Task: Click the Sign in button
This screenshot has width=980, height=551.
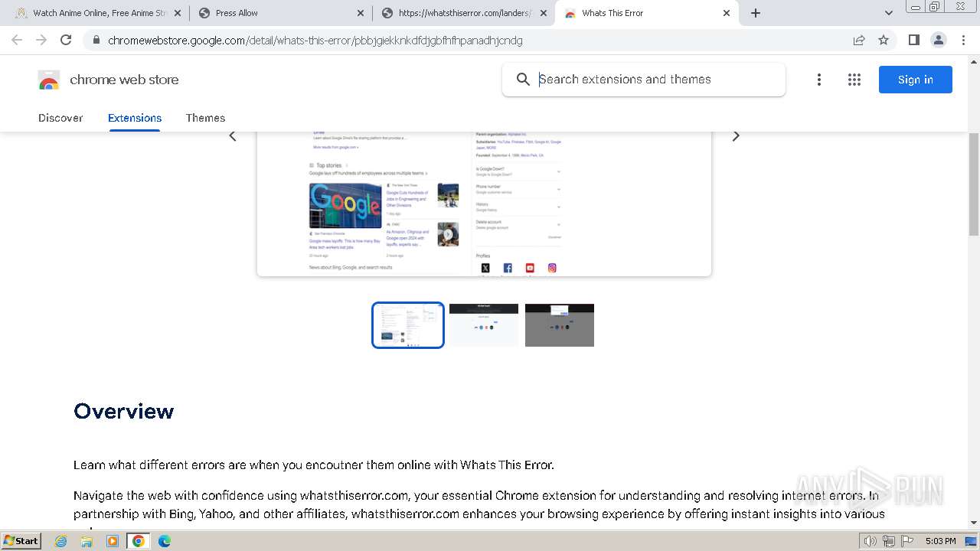Action: [x=915, y=80]
